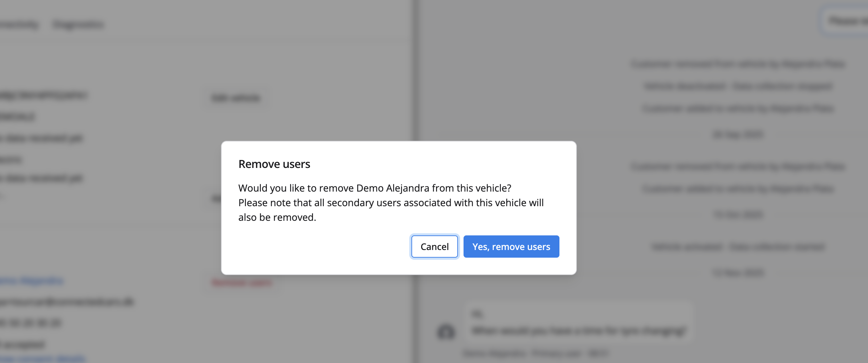868x363 pixels.
Task: Click the 26 Sep 2025 date separator
Action: [x=738, y=134]
